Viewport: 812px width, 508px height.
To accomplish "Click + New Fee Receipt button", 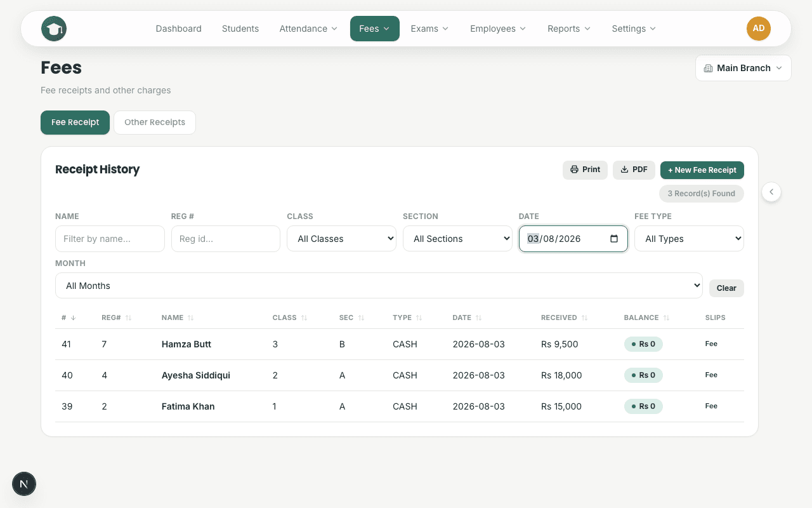I will coord(702,170).
